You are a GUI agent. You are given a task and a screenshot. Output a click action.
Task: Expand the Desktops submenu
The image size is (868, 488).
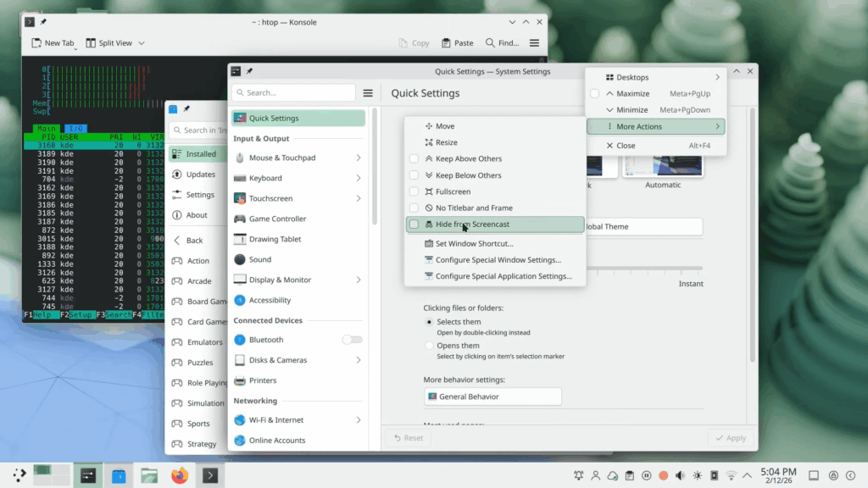656,77
